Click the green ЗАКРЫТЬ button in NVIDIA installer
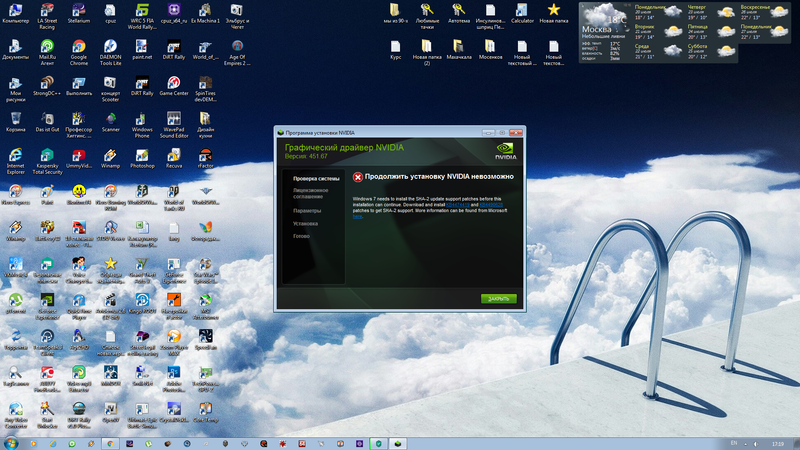Image resolution: width=800 pixels, height=450 pixels. (x=498, y=298)
